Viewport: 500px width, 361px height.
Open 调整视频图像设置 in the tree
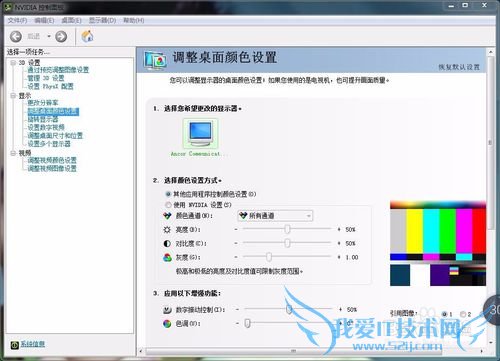pos(52,169)
